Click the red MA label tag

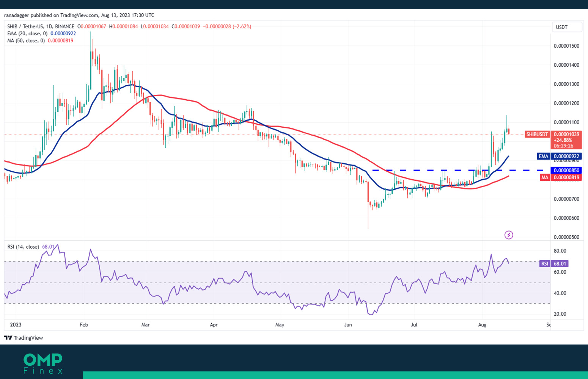tap(545, 177)
